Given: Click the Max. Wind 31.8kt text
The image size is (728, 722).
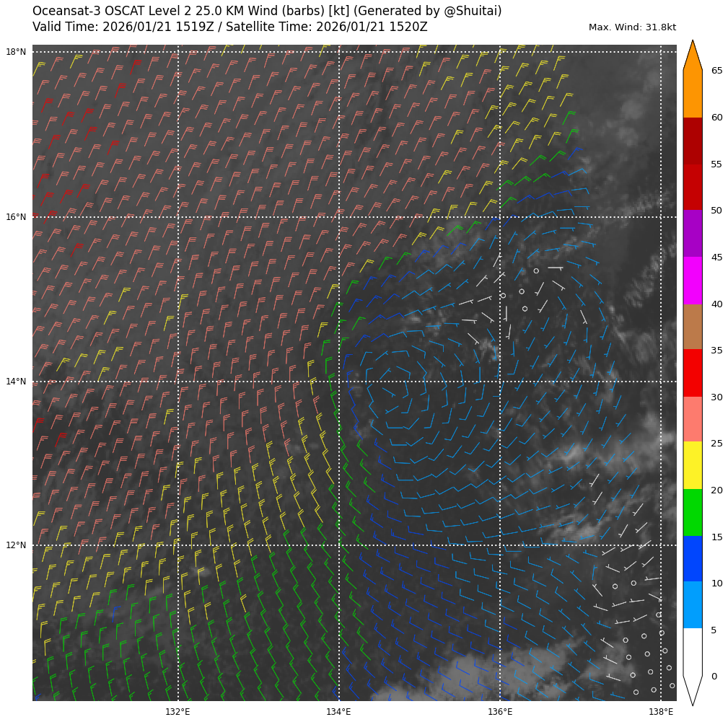Looking at the screenshot, I should (632, 27).
